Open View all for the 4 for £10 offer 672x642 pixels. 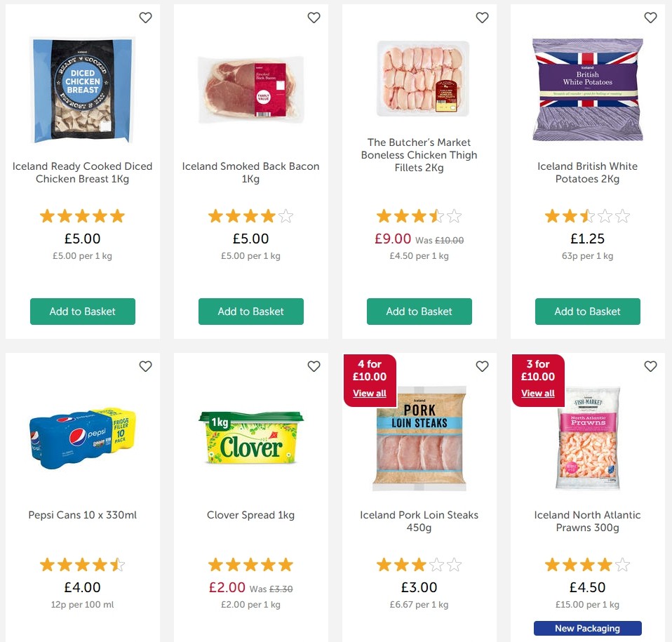(x=370, y=394)
